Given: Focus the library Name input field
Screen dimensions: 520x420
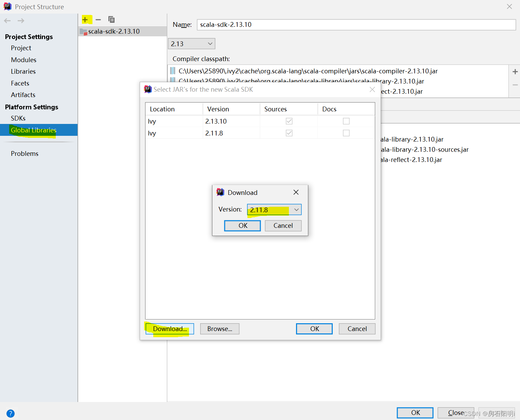Looking at the screenshot, I should pyautogui.click(x=356, y=24).
